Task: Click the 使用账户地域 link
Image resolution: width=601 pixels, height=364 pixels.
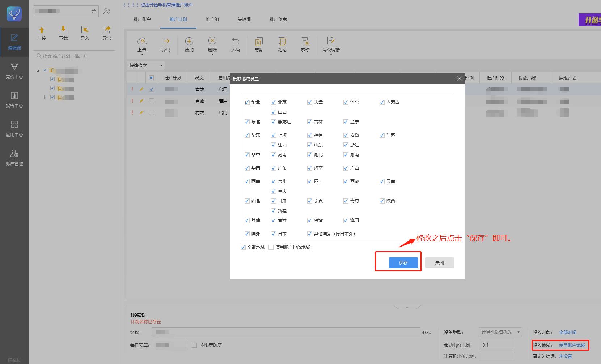Action: point(572,346)
